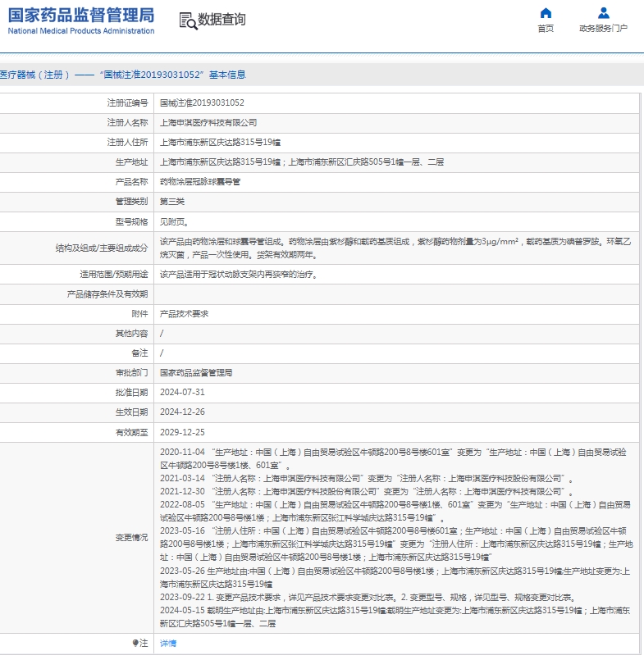The width and height of the screenshot is (644, 660).
Task: Click the 生产地址 row label
Action: click(x=132, y=162)
